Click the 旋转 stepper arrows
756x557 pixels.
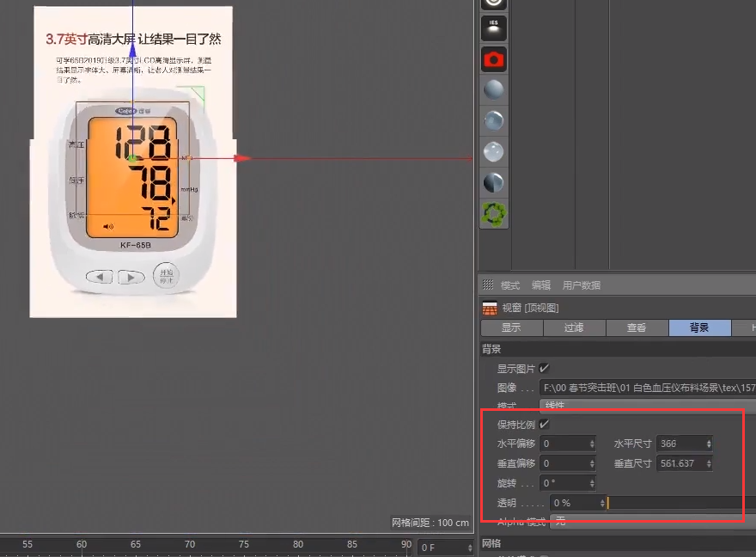coord(592,483)
